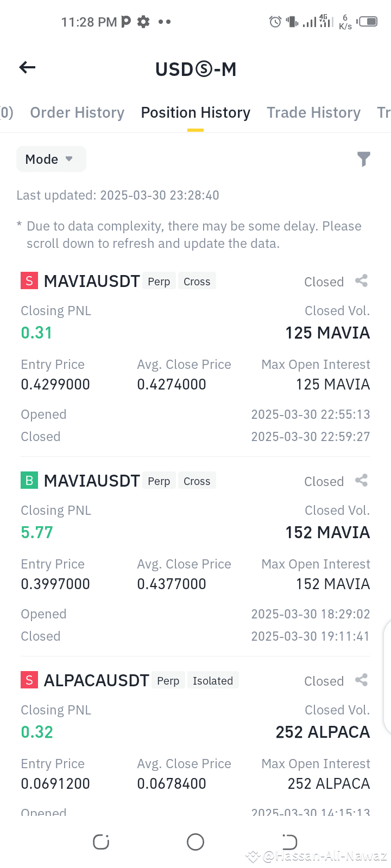Open the settings gear in status bar
This screenshot has height=868, width=391.
tap(143, 22)
